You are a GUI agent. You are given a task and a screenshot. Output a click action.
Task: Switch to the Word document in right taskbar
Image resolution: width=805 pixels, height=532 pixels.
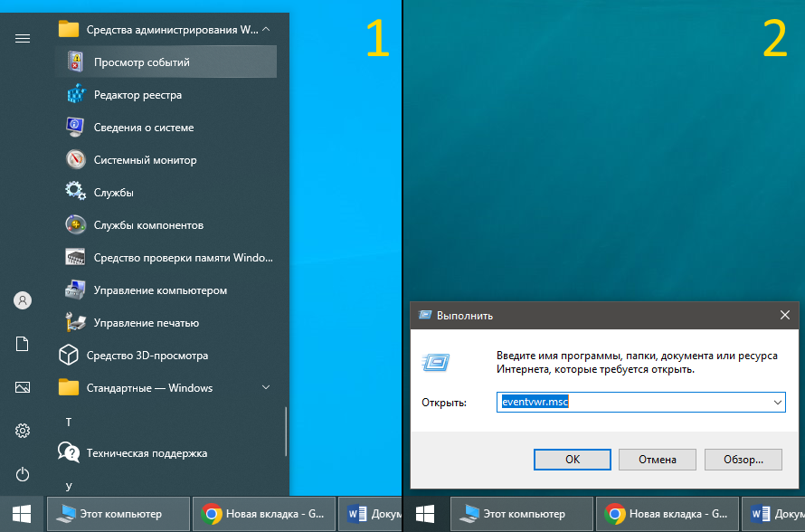click(x=773, y=514)
